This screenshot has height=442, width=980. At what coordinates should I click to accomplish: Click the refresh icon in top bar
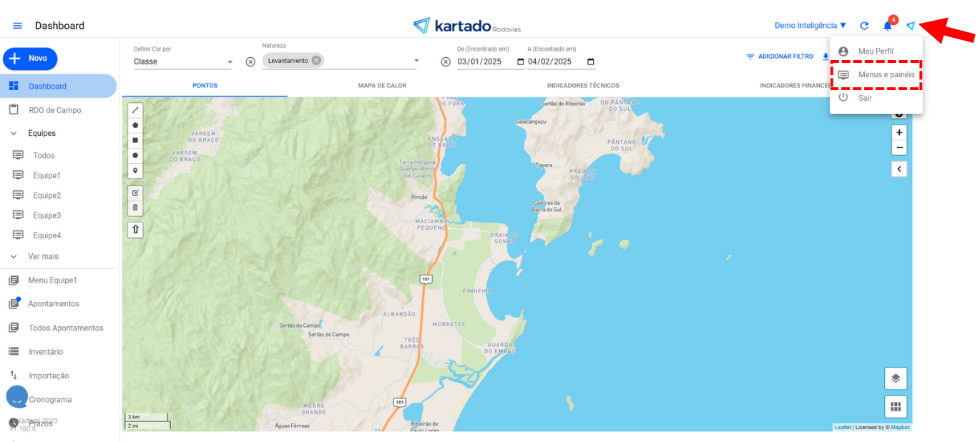(x=864, y=26)
